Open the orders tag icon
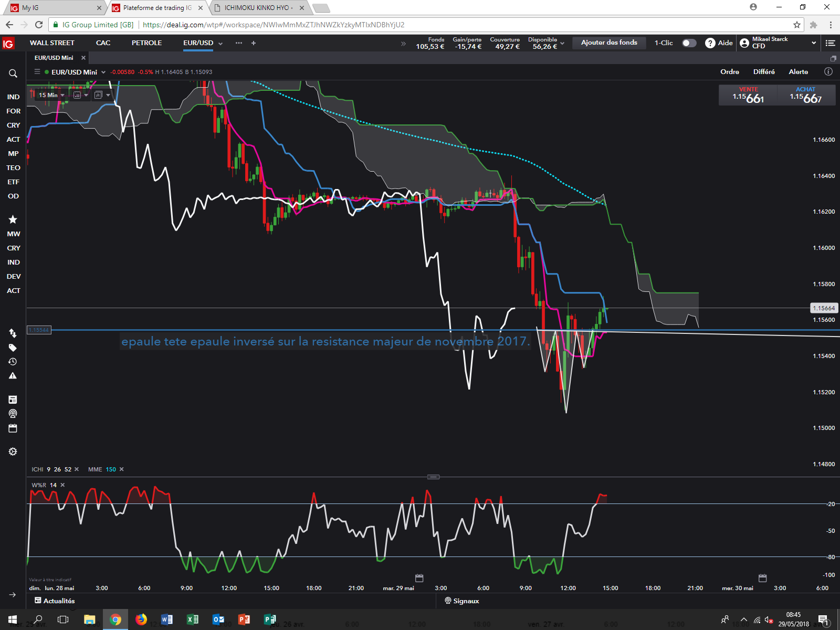The image size is (840, 630). (x=13, y=348)
